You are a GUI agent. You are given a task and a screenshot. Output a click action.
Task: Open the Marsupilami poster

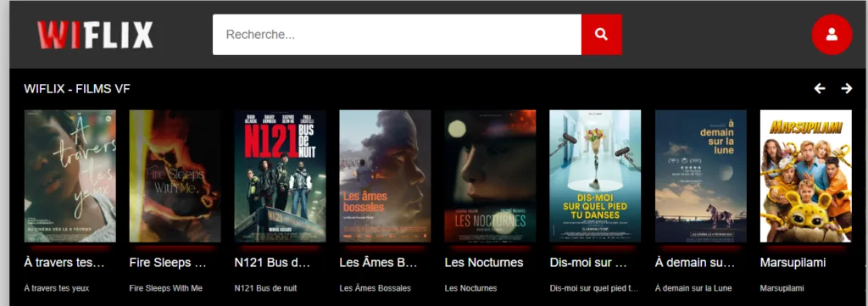click(x=806, y=176)
